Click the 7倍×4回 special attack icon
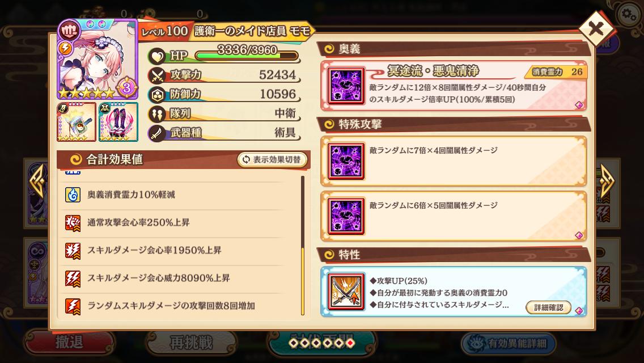Screen dimensions: 644x363 pos(346,161)
